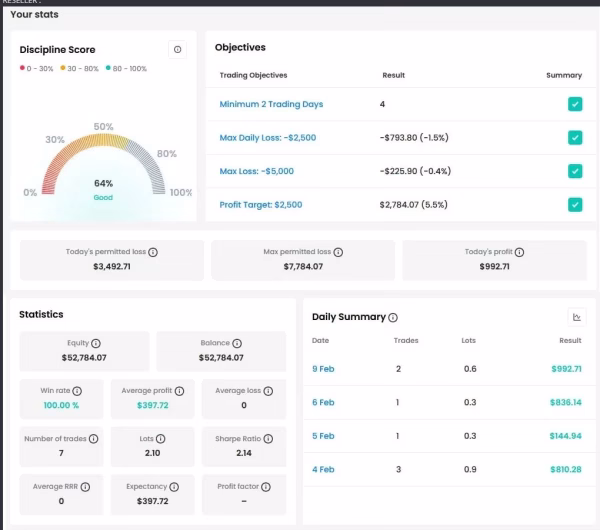
Task: Toggle the Max Daily Loss checkbox
Action: (575, 138)
